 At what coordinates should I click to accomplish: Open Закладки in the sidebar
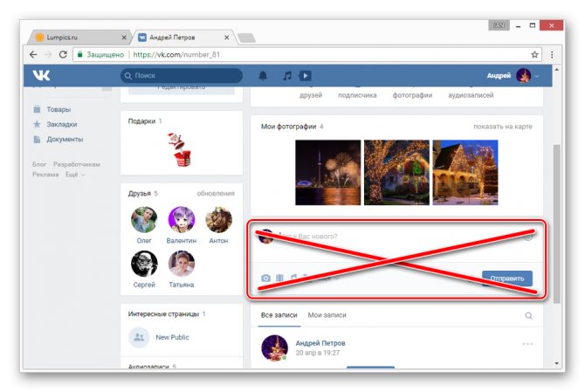click(62, 124)
